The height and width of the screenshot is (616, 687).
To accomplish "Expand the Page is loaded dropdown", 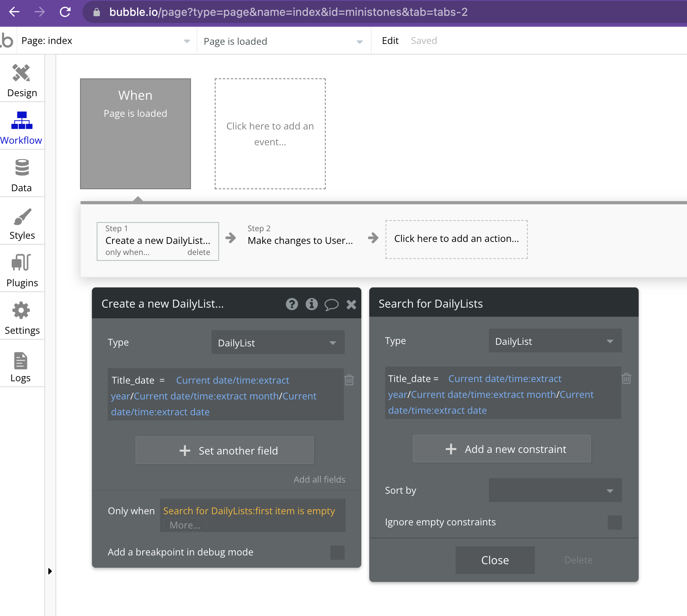I will (x=283, y=41).
